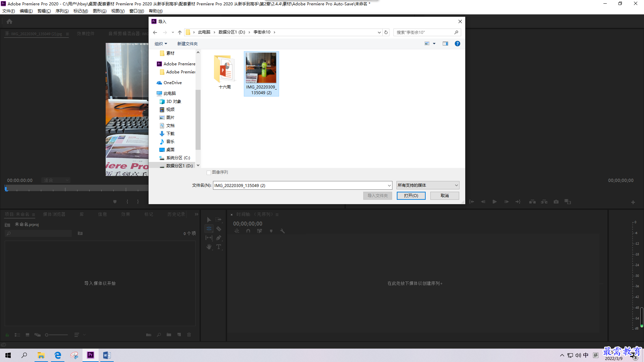Click 数据分区1 (D:) in the address path
Image resolution: width=644 pixels, height=362 pixels.
pos(232,32)
